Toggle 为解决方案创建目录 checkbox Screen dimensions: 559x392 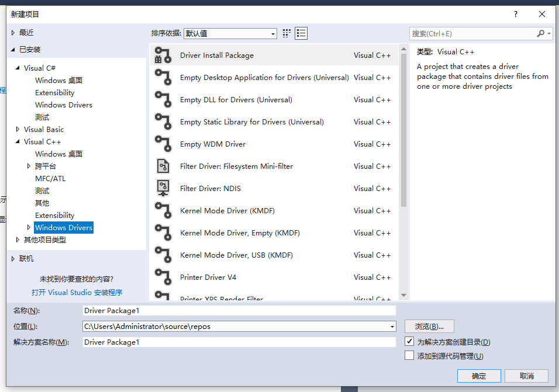coord(409,341)
